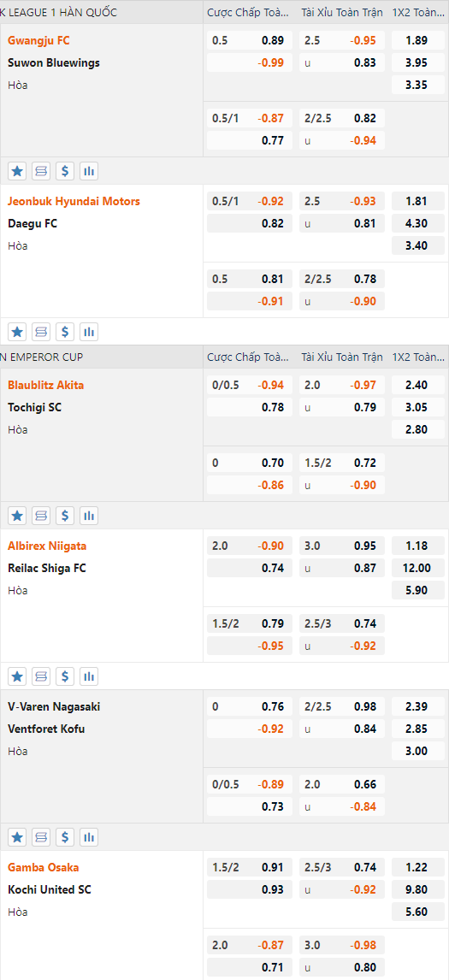Favorite the Gwangju FC match with star
Viewport: 449px width, 980px height.
click(x=17, y=171)
